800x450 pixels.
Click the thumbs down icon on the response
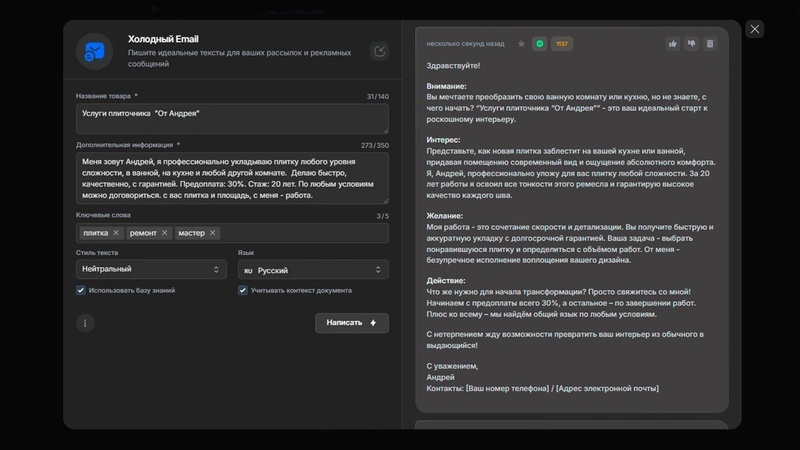pyautogui.click(x=692, y=44)
